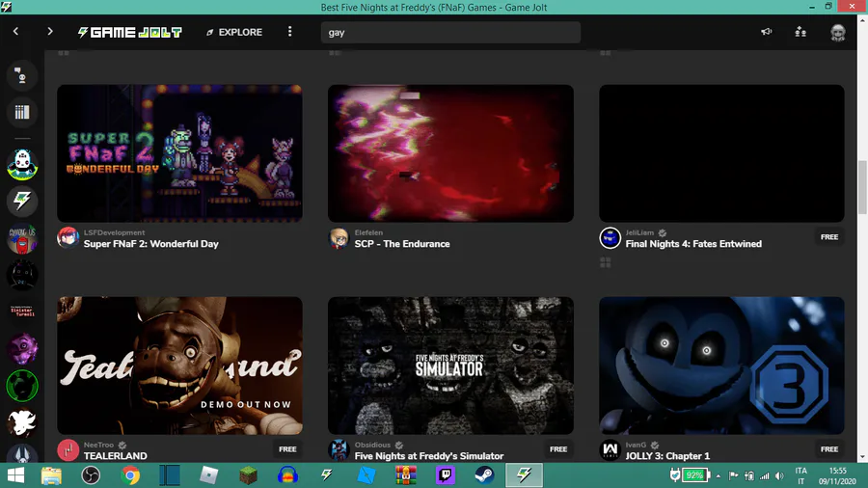Open Elefelen developer name

tap(368, 232)
